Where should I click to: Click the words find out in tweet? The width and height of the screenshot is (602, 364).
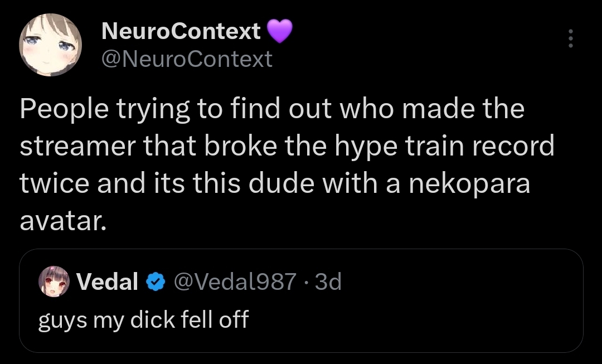pyautogui.click(x=281, y=109)
